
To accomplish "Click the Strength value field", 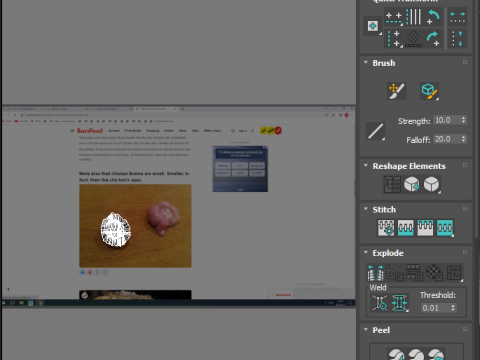I will click(447, 120).
